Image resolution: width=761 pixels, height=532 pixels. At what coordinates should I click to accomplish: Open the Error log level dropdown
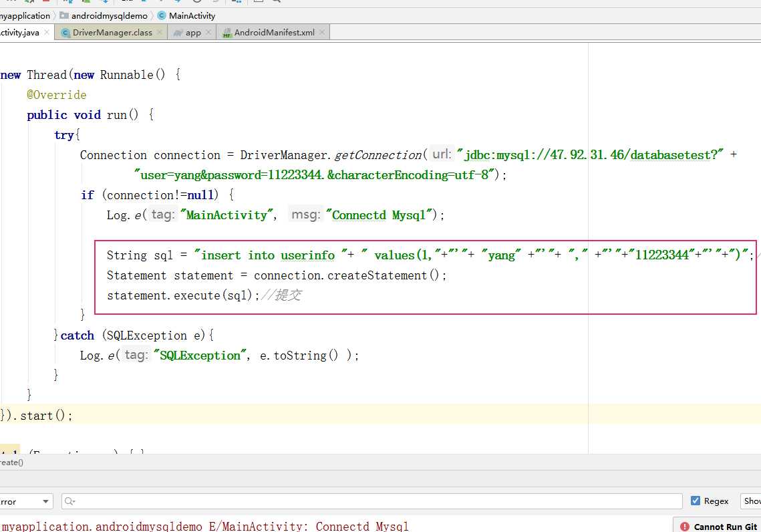(25, 501)
